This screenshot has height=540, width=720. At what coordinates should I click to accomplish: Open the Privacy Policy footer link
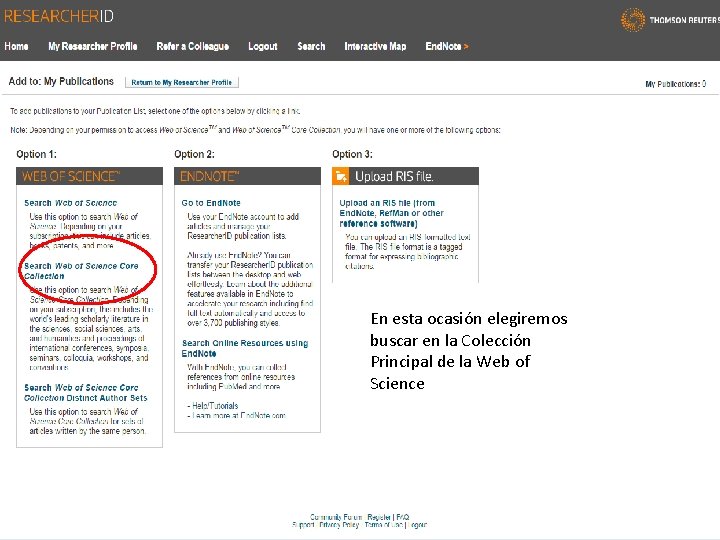click(x=339, y=525)
